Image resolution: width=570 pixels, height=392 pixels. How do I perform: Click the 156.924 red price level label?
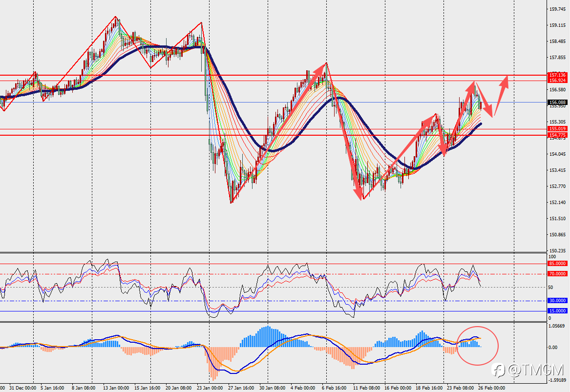point(557,80)
